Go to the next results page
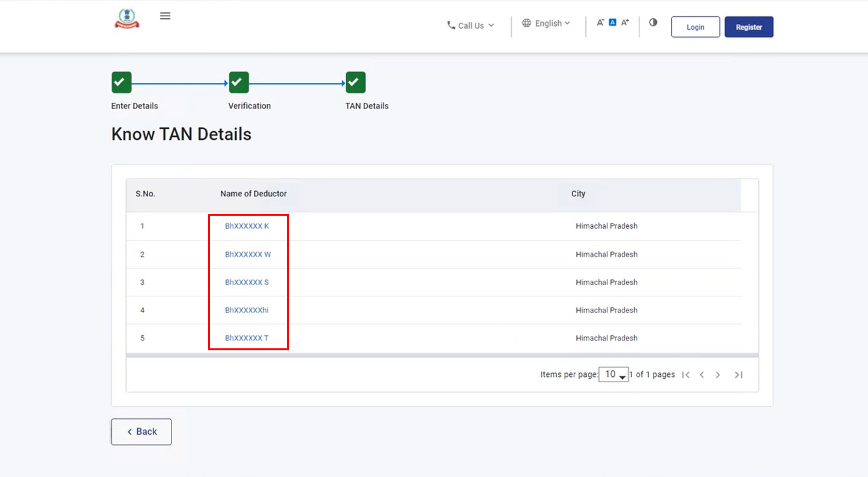Image resolution: width=868 pixels, height=477 pixels. coord(718,375)
